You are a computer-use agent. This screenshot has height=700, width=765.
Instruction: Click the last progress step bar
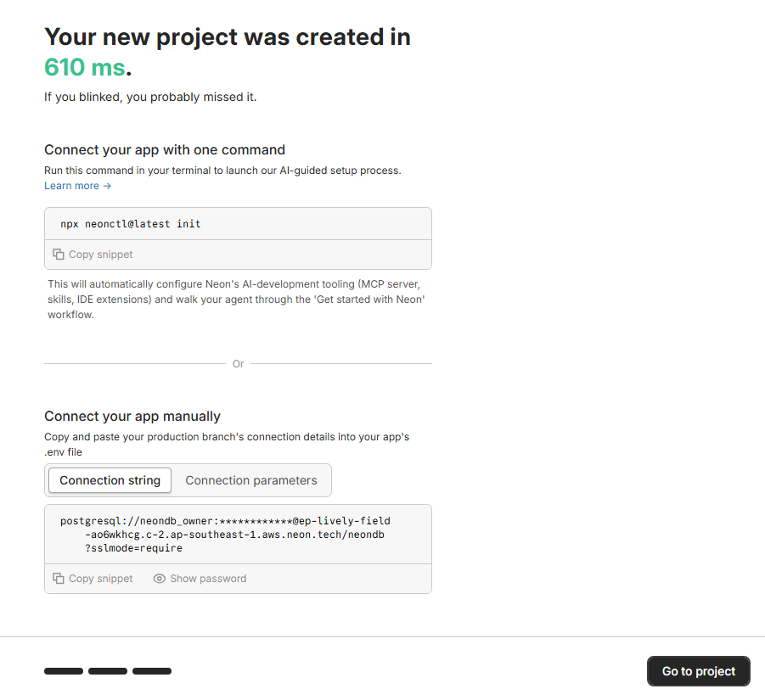tap(152, 671)
